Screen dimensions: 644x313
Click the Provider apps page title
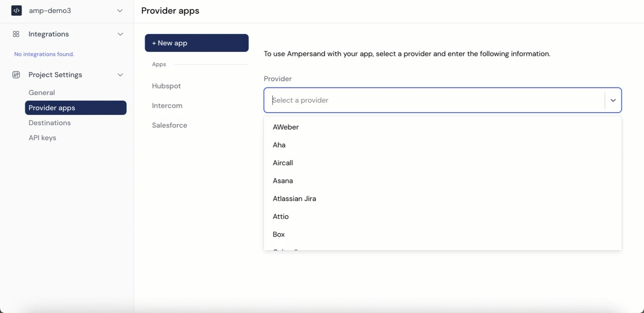[170, 11]
